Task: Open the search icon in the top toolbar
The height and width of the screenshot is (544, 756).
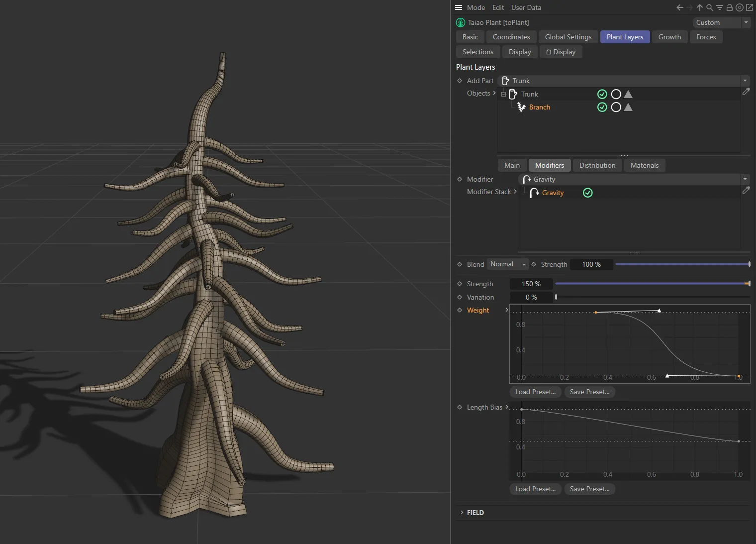Action: pos(709,7)
